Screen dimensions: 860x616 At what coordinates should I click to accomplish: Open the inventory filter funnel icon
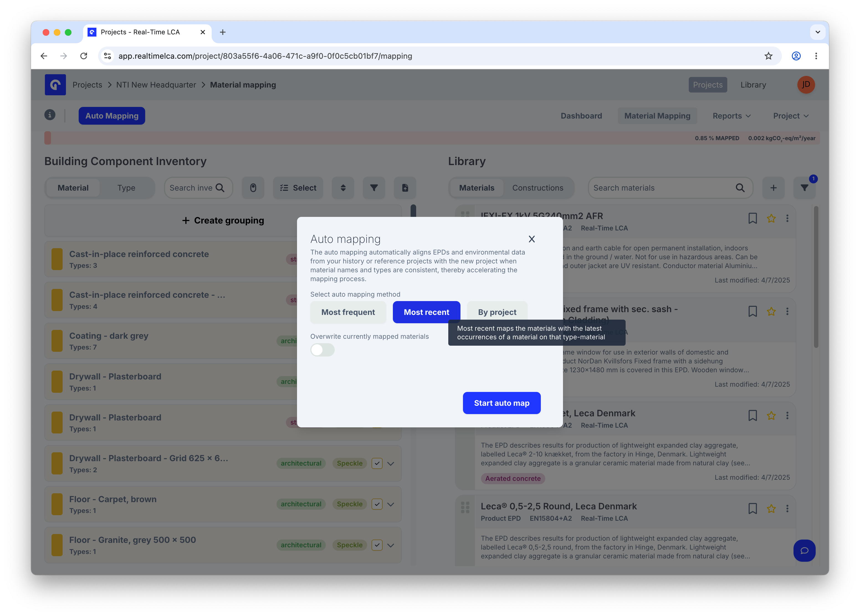(x=374, y=188)
